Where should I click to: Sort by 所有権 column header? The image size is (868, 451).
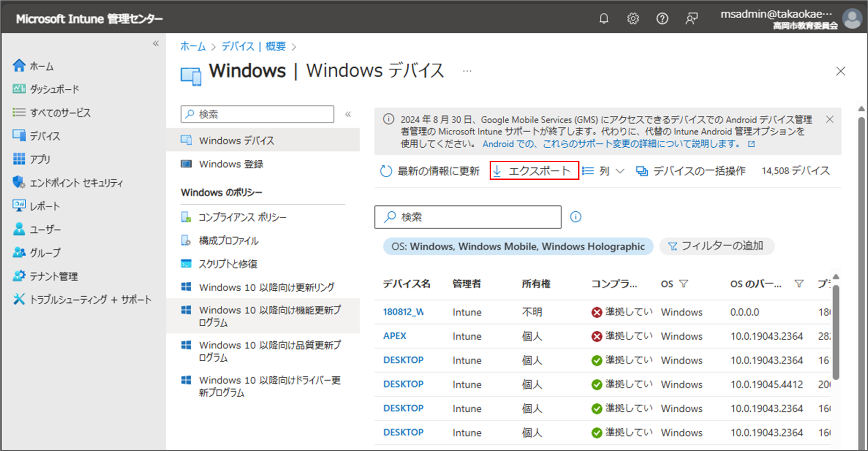tap(536, 284)
